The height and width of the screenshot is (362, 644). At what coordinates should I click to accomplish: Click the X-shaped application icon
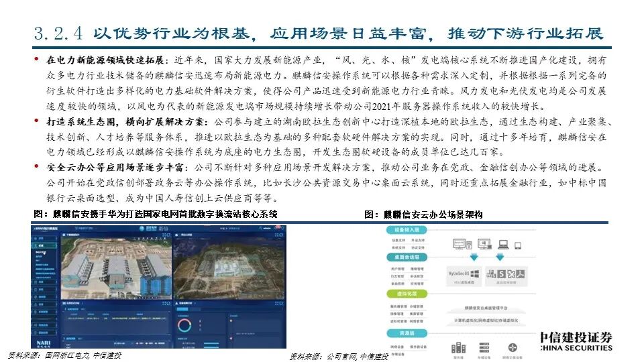(511, 274)
